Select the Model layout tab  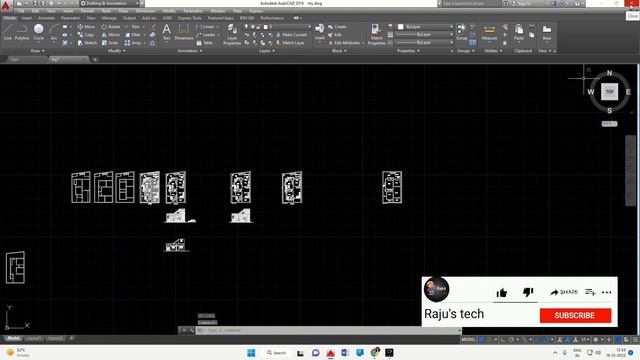pos(13,338)
